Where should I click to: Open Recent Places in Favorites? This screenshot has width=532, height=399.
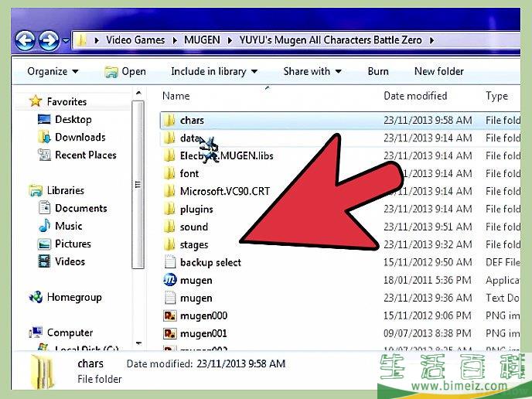(x=86, y=155)
